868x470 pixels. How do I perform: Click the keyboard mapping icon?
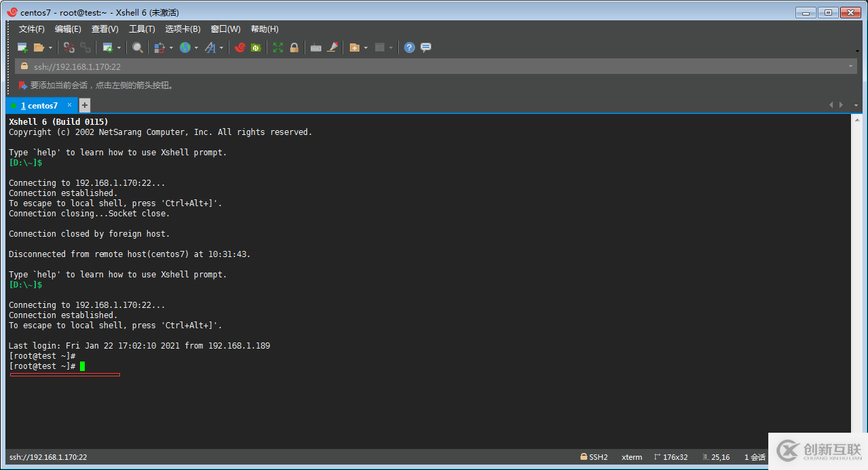pos(315,47)
